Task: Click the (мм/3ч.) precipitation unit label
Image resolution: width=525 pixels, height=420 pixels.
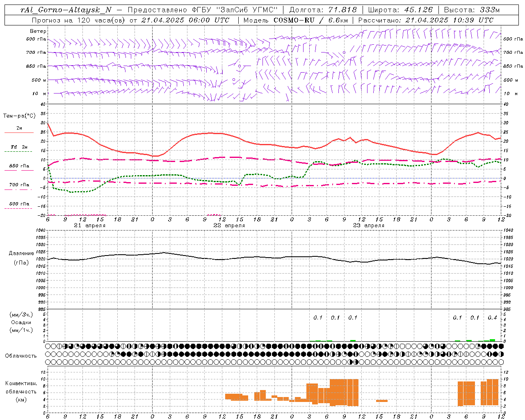Action: click(21, 315)
